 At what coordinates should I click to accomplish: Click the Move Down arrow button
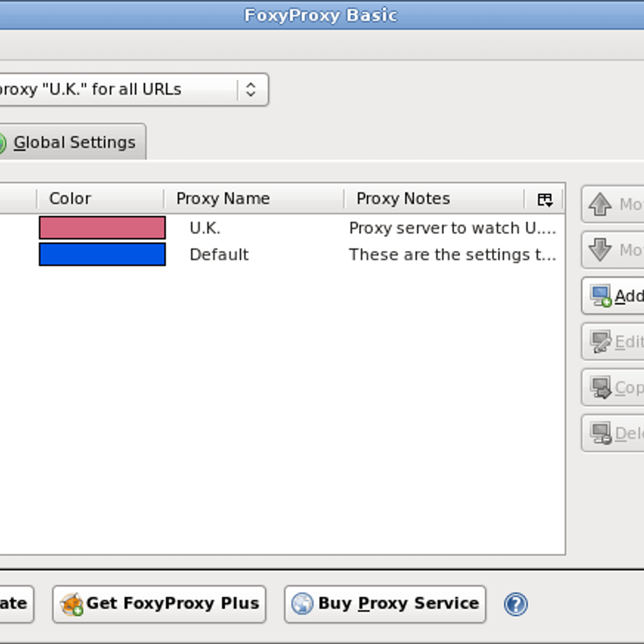click(613, 250)
